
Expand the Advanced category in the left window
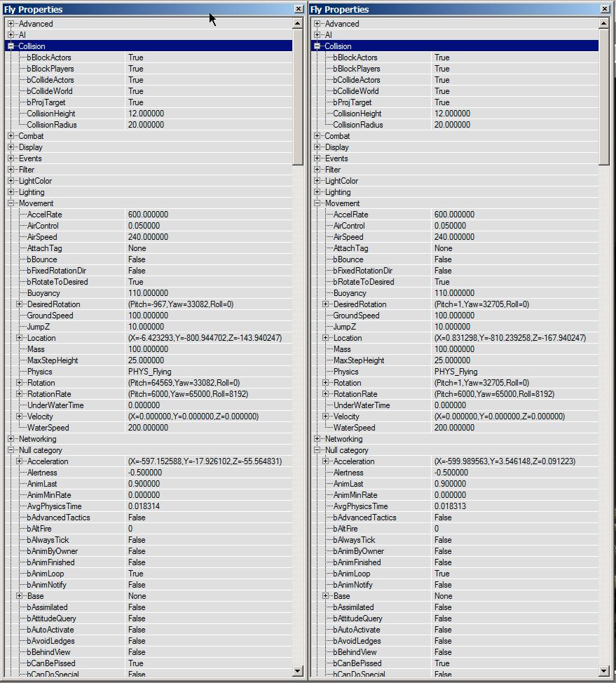11,23
